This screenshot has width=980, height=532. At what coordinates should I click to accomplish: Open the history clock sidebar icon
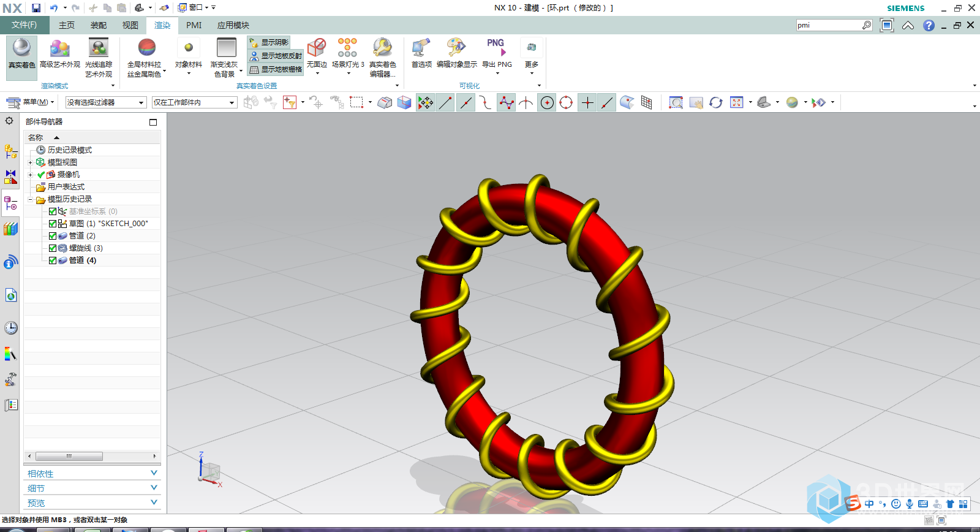10,328
